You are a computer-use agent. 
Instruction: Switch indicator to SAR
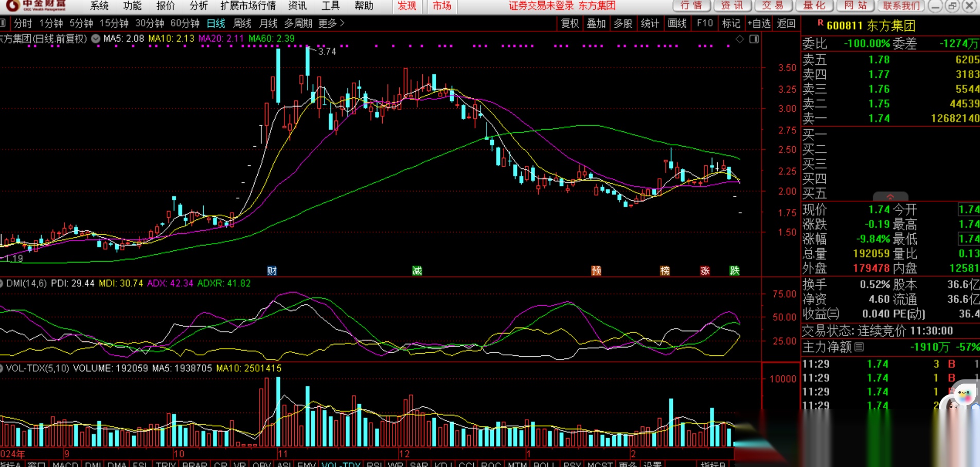tap(419, 464)
